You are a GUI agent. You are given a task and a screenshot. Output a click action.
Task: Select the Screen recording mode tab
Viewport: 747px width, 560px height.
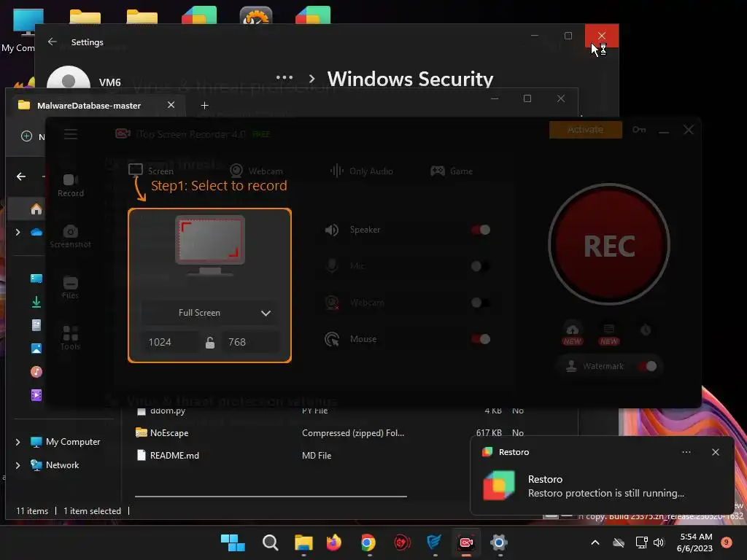(151, 171)
